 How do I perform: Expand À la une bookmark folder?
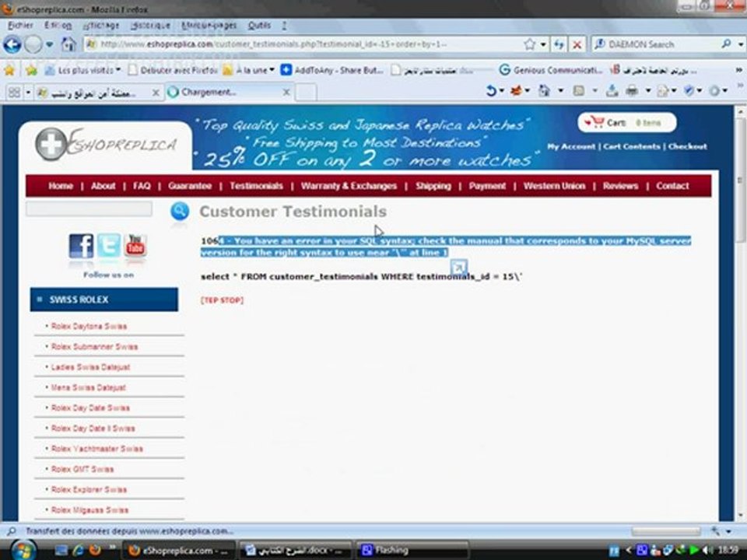pos(272,70)
